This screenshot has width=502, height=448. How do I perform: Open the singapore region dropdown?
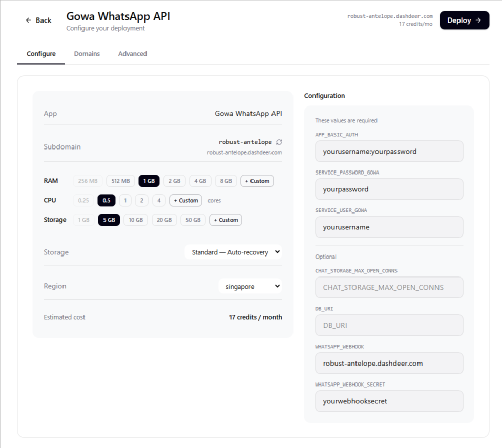(x=250, y=286)
